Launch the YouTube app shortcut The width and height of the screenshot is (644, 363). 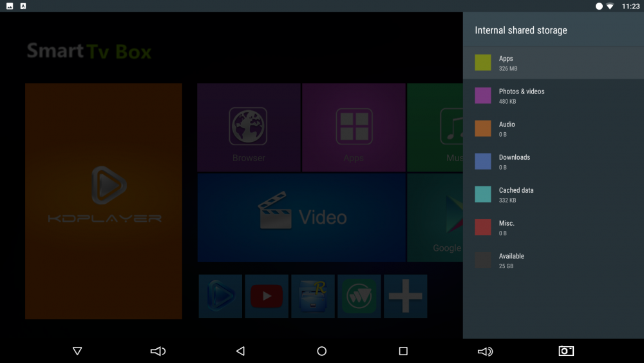[267, 297]
